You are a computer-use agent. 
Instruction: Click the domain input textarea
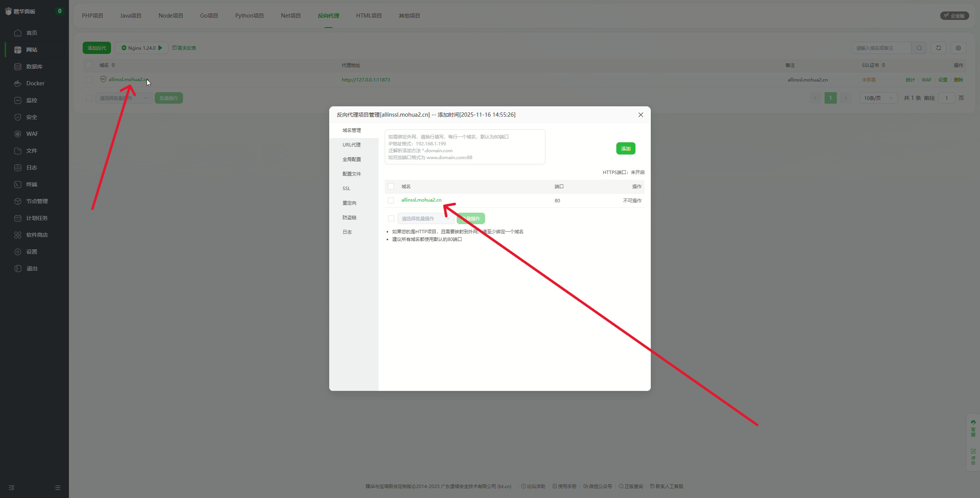point(465,147)
